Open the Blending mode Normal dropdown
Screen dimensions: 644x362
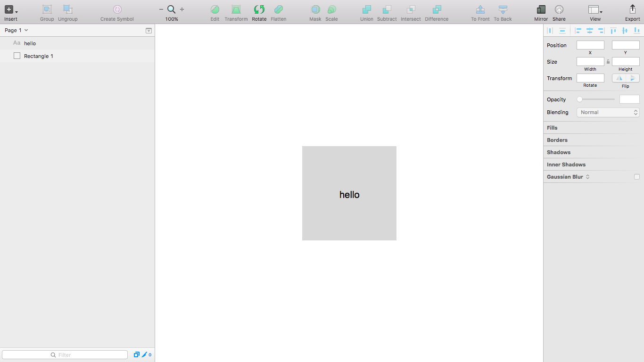point(608,112)
